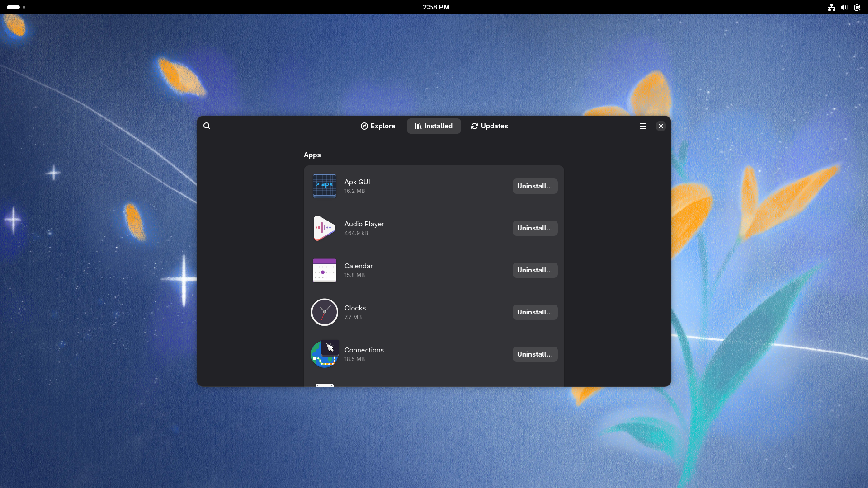
Task: Open the network status icon in top bar
Action: (831, 7)
